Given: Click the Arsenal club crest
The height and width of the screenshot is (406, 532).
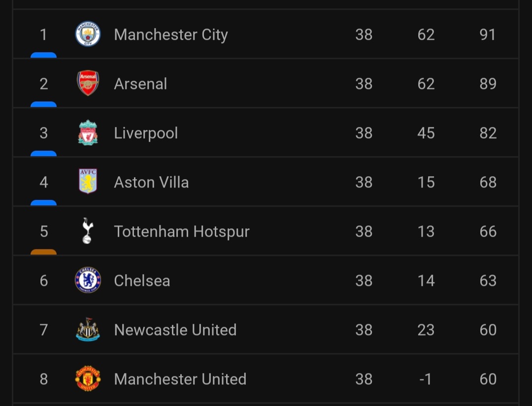Looking at the screenshot, I should pos(88,83).
